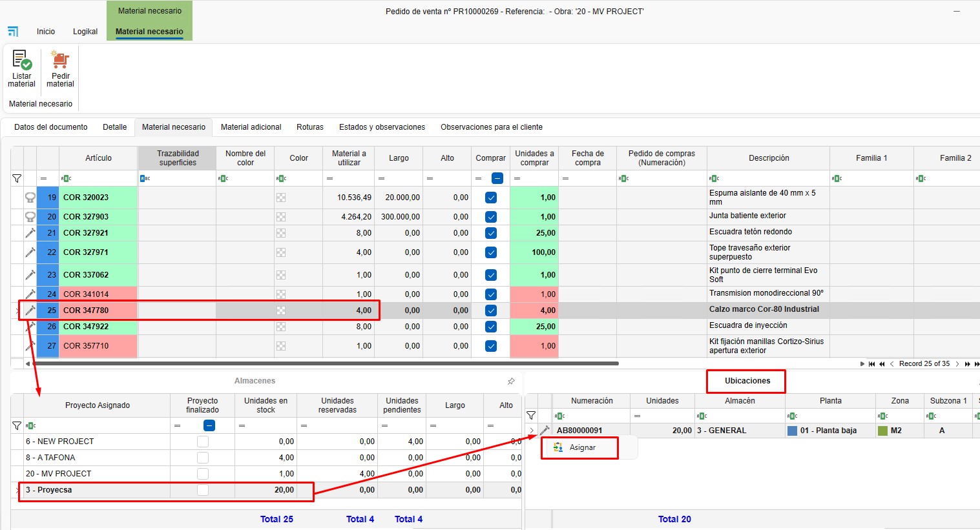
Task: Toggle the Proyecto finalizado filter row checkbox
Action: [x=209, y=425]
